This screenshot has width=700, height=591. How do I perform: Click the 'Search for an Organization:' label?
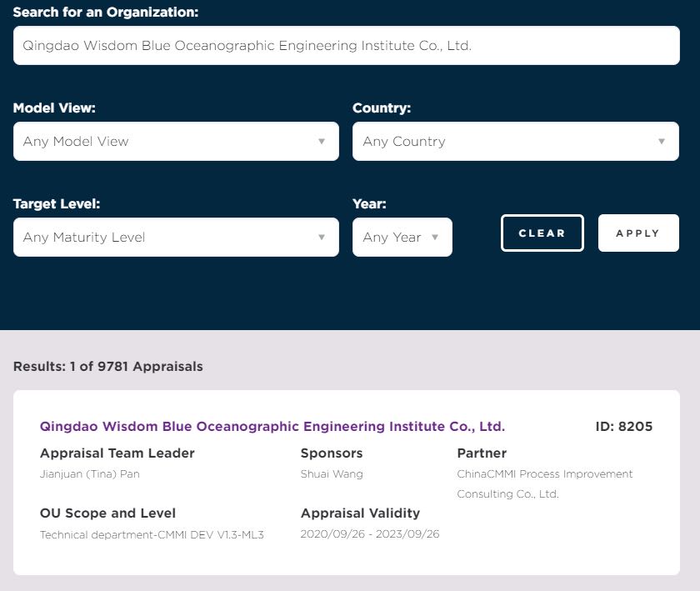coord(106,12)
